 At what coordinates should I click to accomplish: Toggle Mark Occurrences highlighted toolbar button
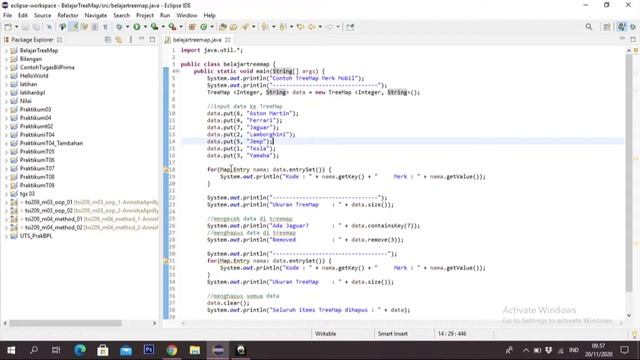(x=74, y=27)
